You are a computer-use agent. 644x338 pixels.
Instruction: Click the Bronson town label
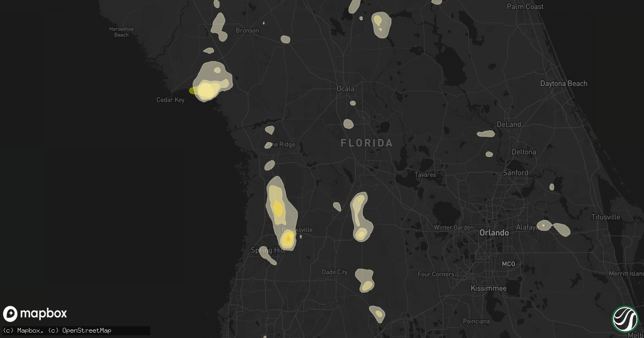pyautogui.click(x=247, y=31)
